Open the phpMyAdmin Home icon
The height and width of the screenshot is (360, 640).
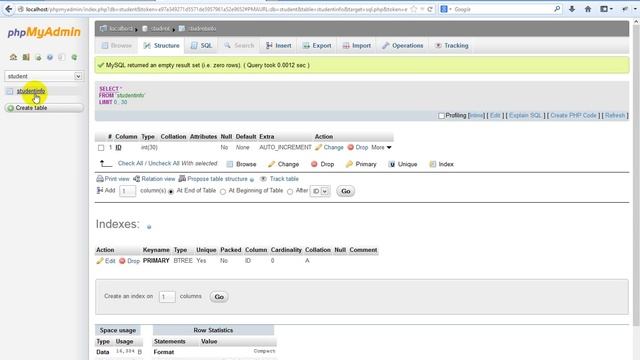[x=13, y=57]
